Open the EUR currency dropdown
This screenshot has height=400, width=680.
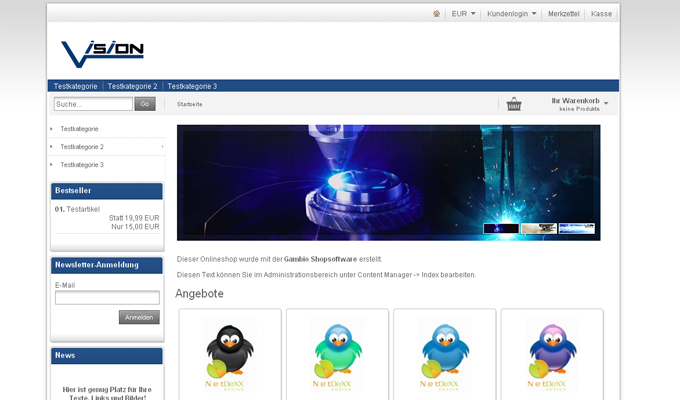pos(463,14)
